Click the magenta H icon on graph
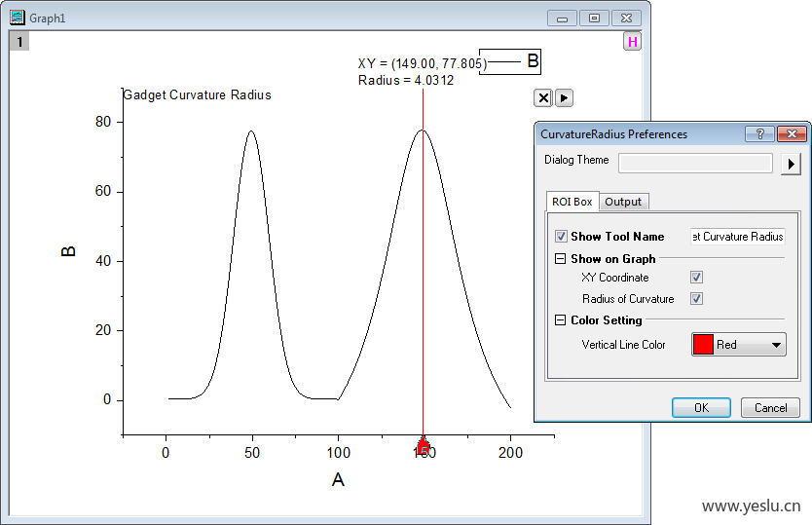The height and width of the screenshot is (525, 812). pyautogui.click(x=633, y=42)
